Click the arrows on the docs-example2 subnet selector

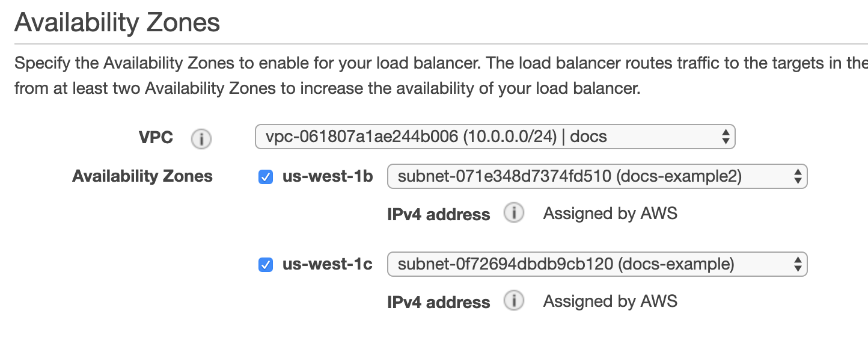[x=798, y=176]
